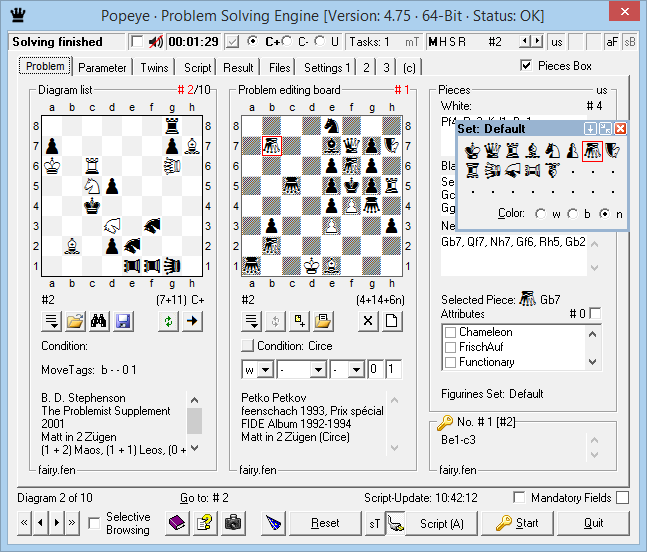This screenshot has height=552, width=647.
Task: Open diagram list menu button
Action: click(52, 321)
